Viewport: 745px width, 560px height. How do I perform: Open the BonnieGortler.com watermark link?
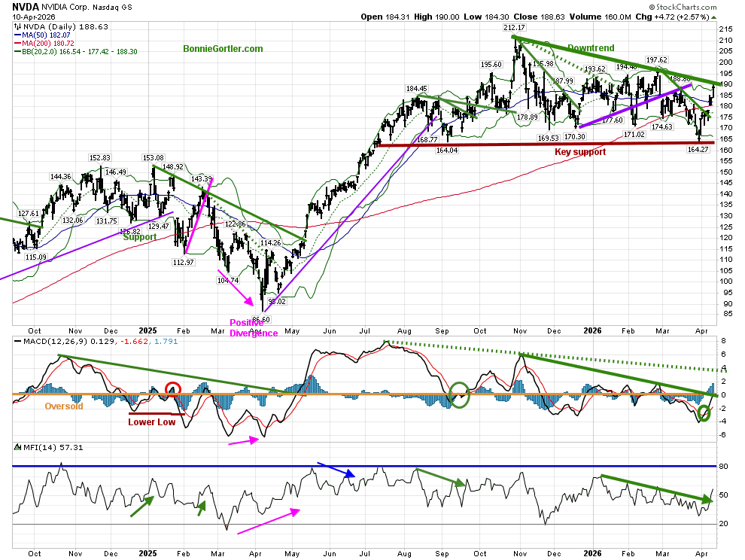point(223,49)
